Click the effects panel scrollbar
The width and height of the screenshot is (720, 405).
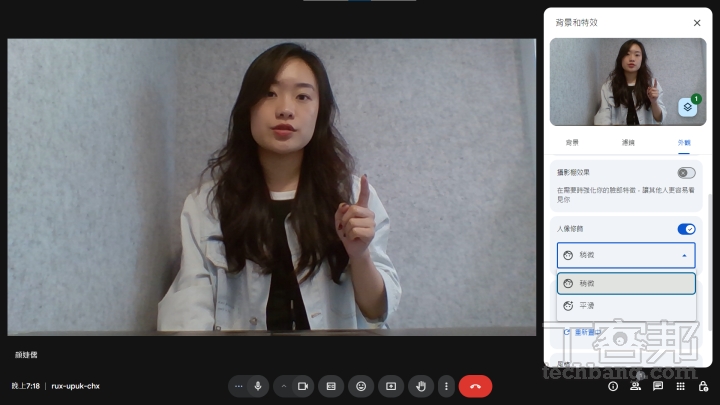711,262
